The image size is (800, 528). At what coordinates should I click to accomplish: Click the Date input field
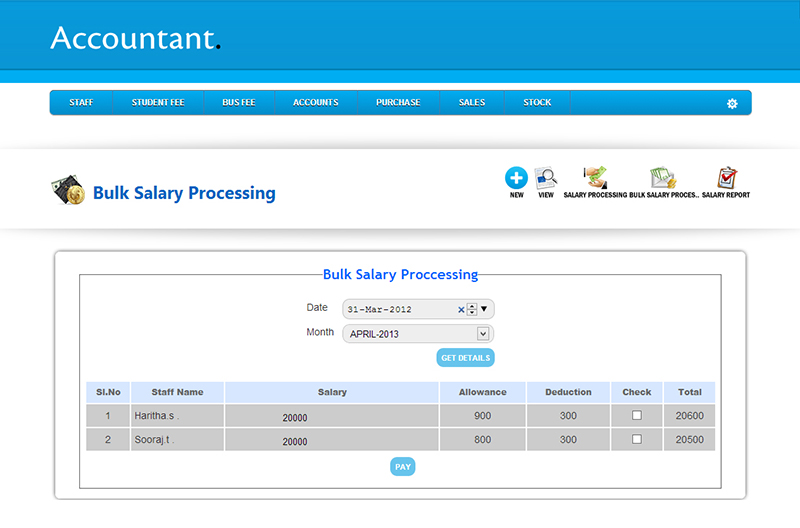click(x=398, y=310)
